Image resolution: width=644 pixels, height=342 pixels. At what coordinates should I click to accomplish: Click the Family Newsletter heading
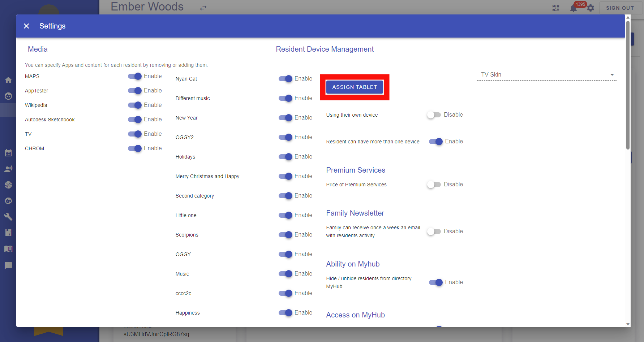[x=355, y=213]
